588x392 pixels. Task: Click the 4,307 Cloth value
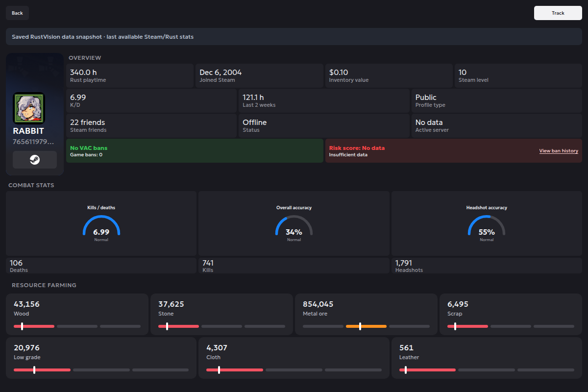[x=217, y=348]
